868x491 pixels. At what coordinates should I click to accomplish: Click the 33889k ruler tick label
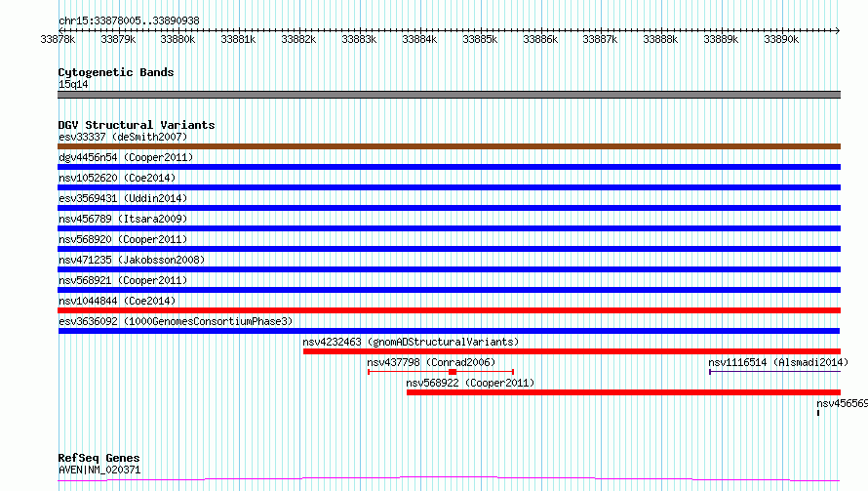[x=721, y=39]
